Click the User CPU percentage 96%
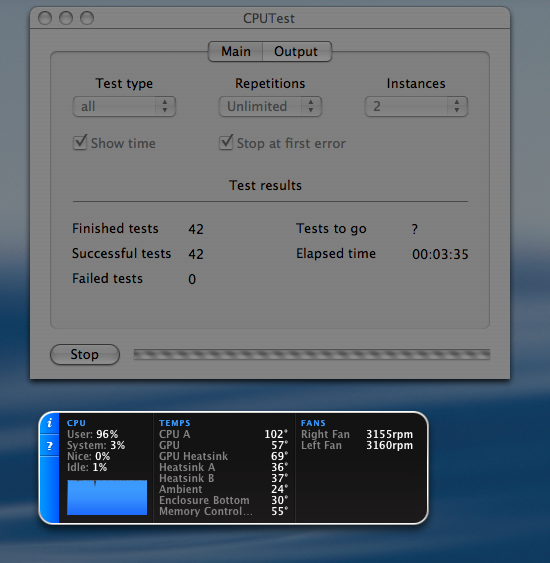This screenshot has width=550, height=563. pyautogui.click(x=107, y=434)
